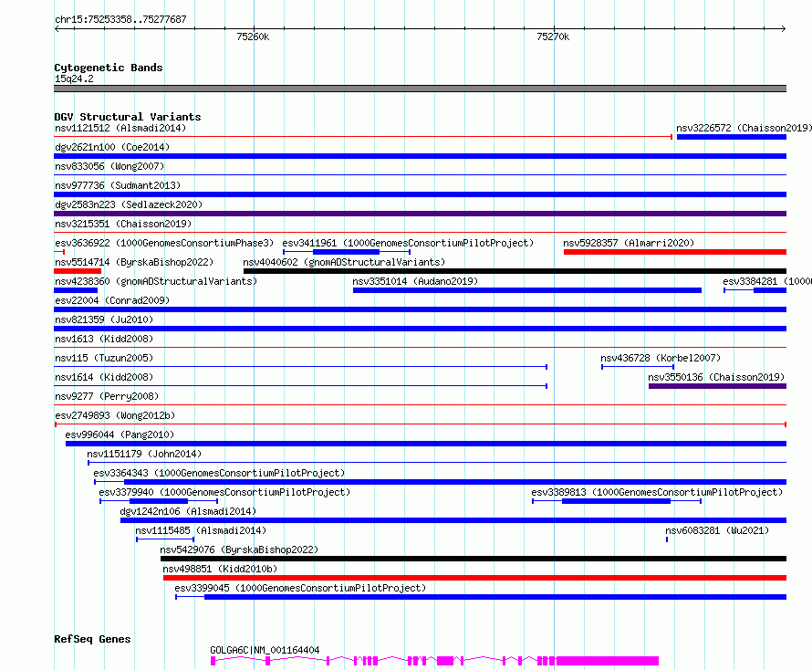Click the 75260k ruler position
The width and height of the screenshot is (812, 670).
pyautogui.click(x=253, y=37)
